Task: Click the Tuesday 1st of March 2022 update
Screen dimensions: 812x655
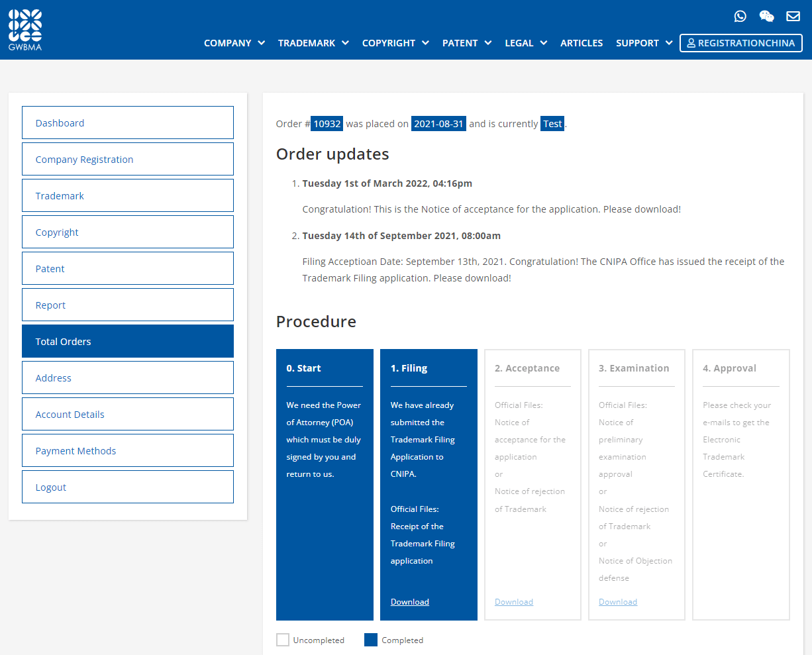Action: pos(387,183)
